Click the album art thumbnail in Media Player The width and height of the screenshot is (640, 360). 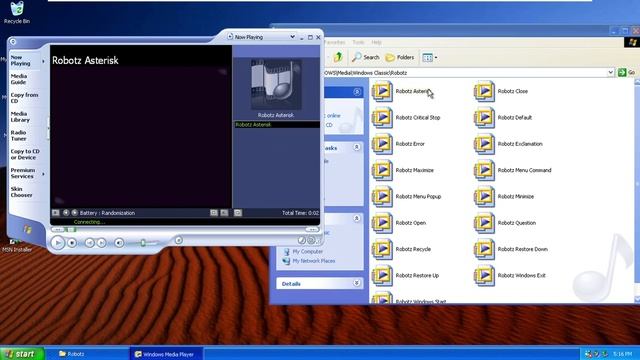[276, 84]
